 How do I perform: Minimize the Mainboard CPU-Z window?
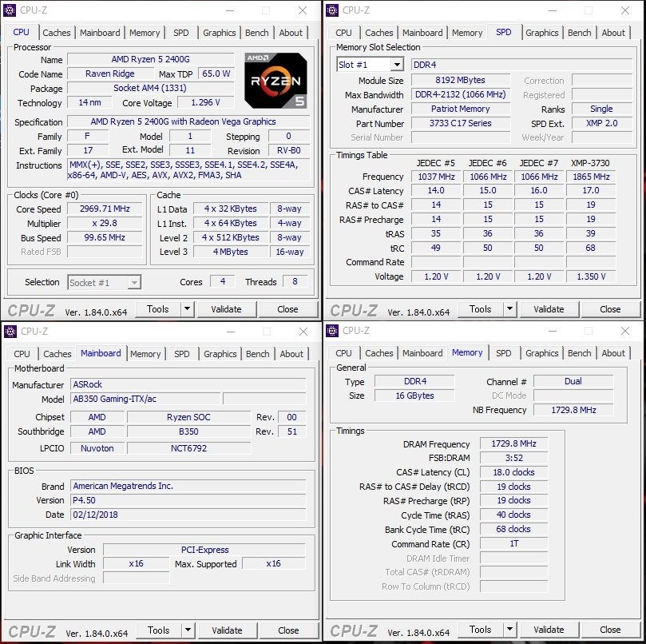tap(230, 332)
